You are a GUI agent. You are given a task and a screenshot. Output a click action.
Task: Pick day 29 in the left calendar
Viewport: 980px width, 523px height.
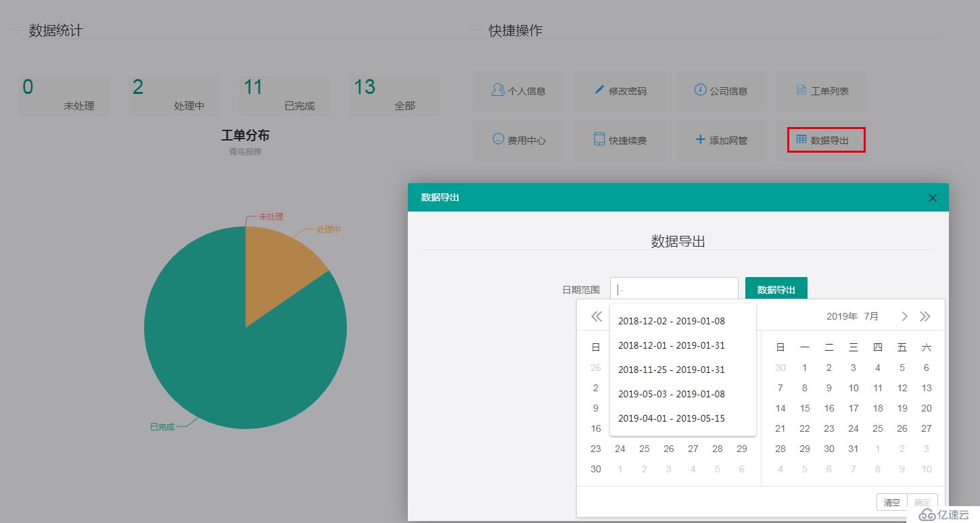742,449
